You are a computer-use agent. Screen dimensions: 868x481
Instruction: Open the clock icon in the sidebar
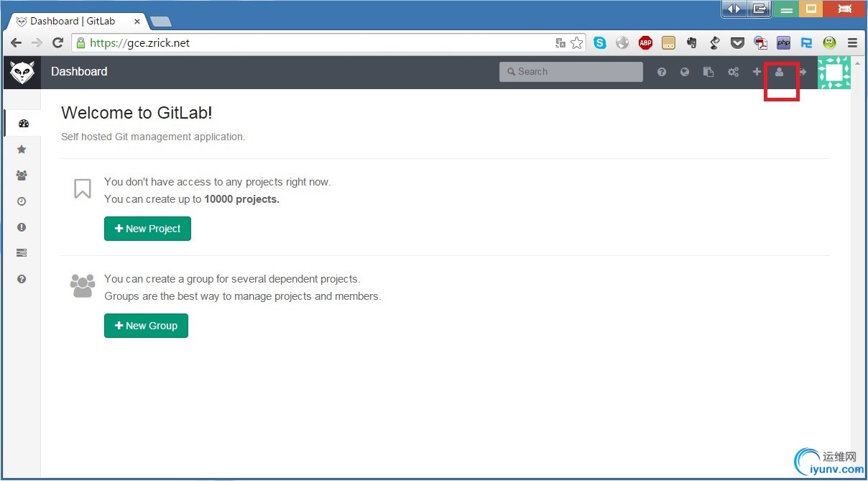[x=22, y=201]
